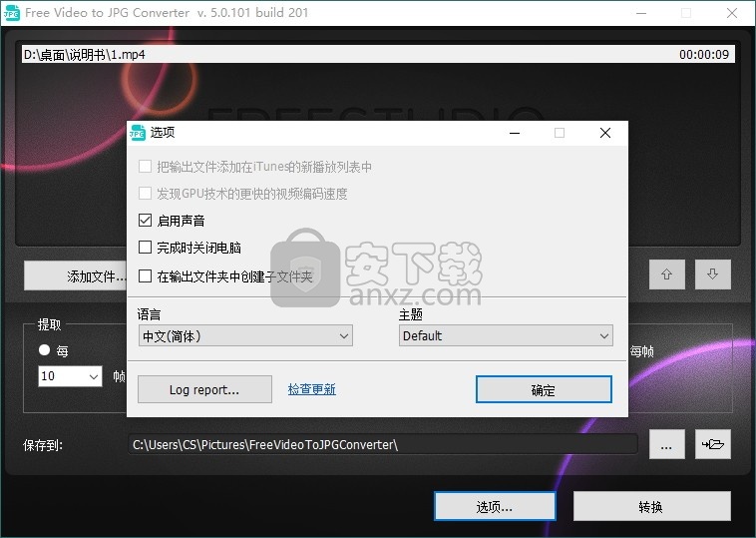Viewport: 756px width, 538px height.
Task: Close the Free Video to JPG Converter window
Action: pos(731,13)
